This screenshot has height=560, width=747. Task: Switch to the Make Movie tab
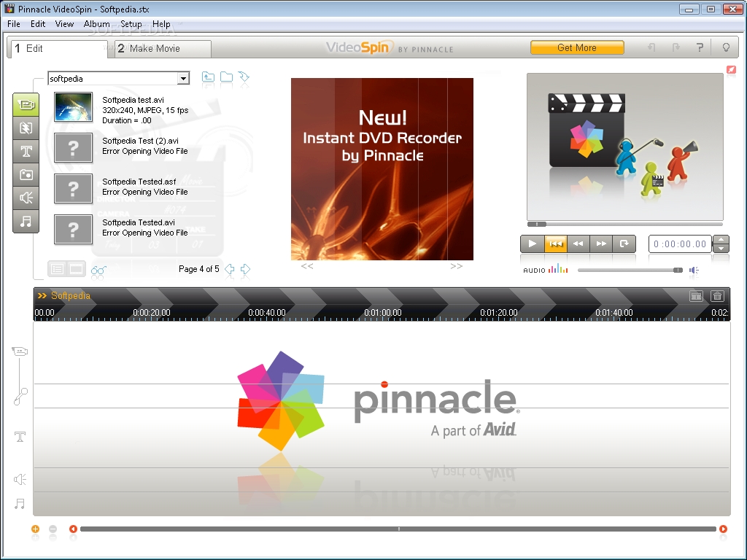pos(161,49)
